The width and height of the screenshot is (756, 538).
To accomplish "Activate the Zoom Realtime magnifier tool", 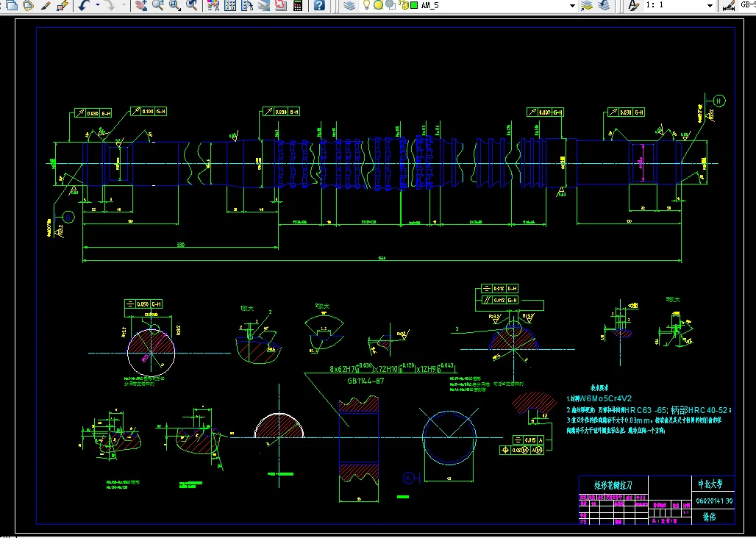I will coord(157,5).
